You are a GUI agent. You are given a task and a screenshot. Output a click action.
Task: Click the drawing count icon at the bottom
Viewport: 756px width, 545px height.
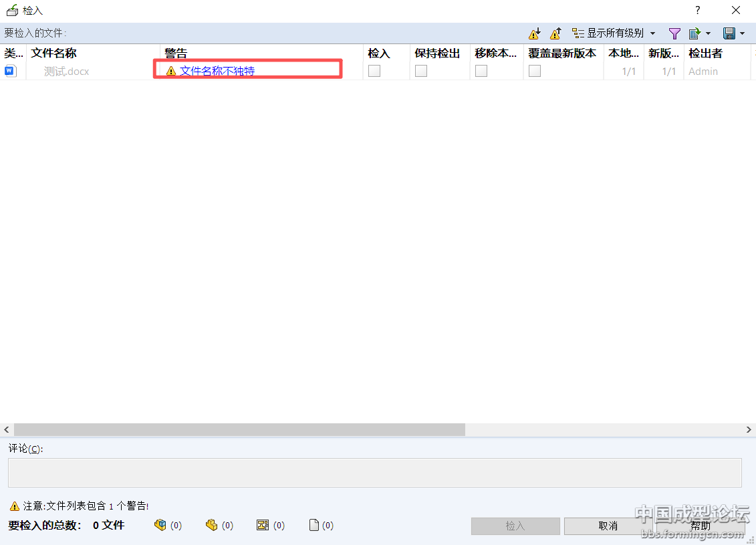[263, 526]
